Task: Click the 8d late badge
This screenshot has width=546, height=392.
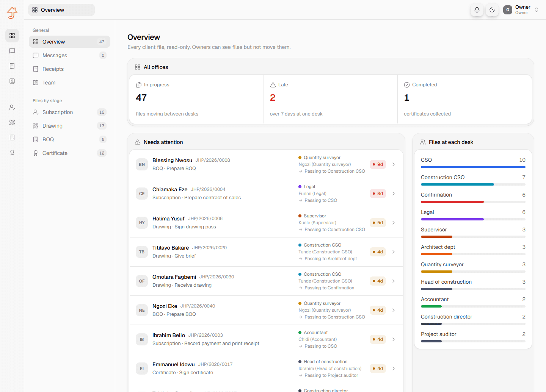Action: (x=378, y=194)
